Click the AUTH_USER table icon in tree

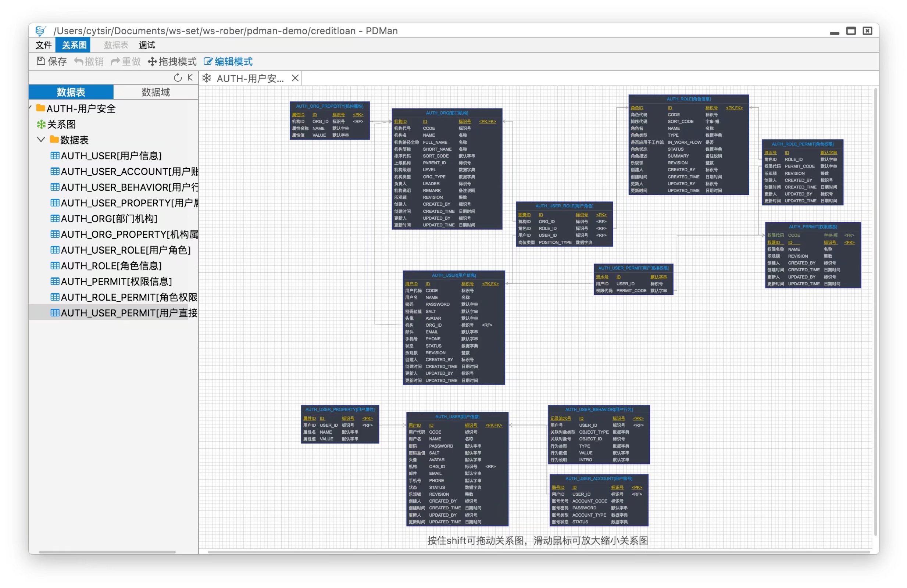coord(55,155)
